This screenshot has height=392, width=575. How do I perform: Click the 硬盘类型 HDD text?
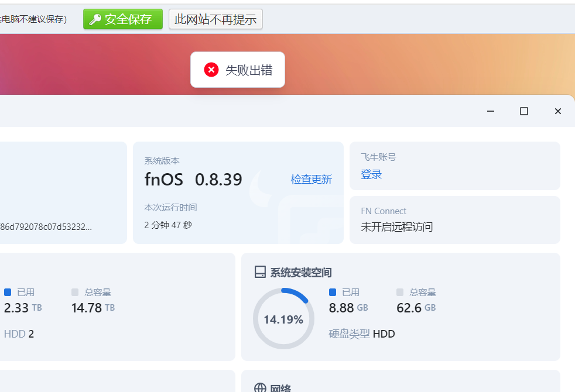point(362,333)
